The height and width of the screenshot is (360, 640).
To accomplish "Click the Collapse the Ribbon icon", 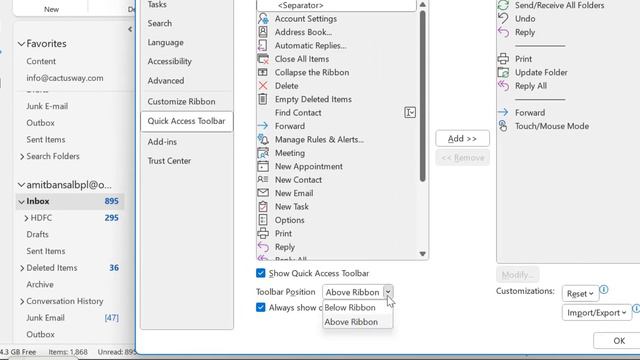I will pos(263,72).
